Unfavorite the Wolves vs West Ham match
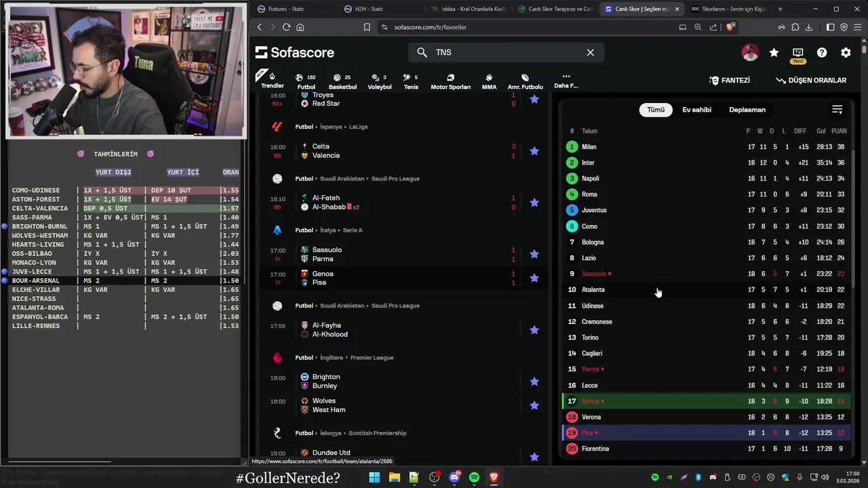868x488 pixels. coord(534,405)
